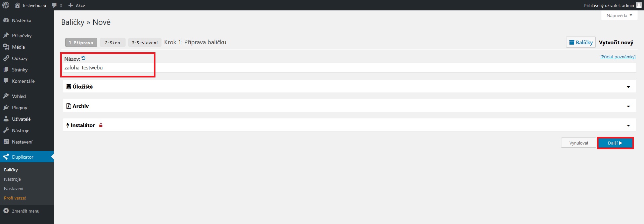644x224 pixels.
Task: Click the Pluginy plug icon
Action: (x=6, y=108)
